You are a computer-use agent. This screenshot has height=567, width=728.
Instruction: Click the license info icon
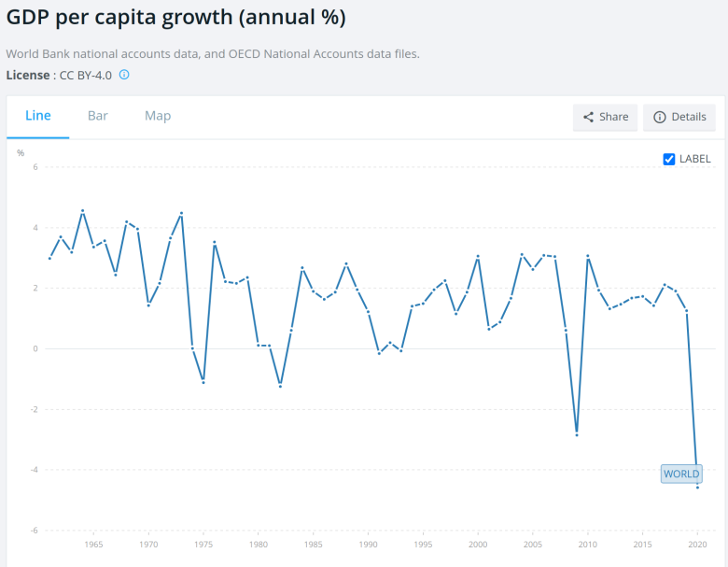click(124, 75)
